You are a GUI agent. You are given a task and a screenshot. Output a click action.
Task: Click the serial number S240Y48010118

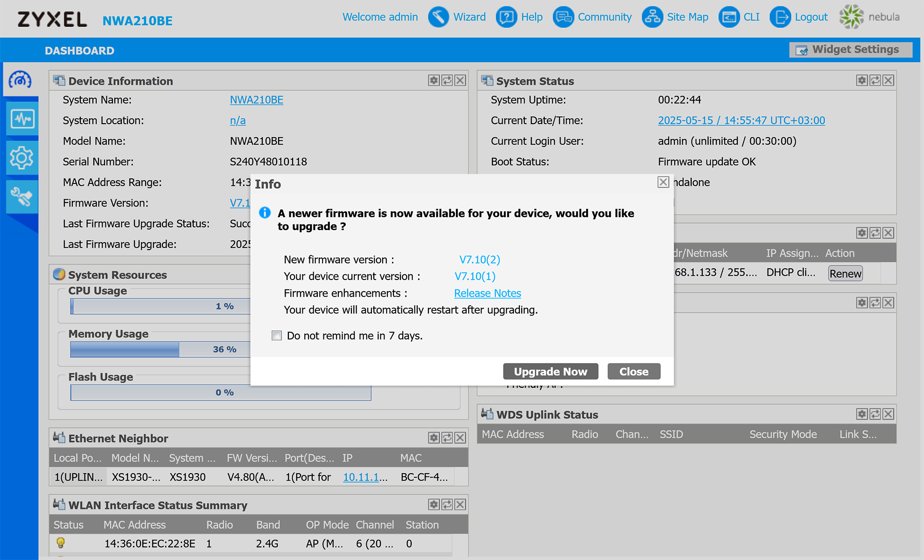(268, 161)
